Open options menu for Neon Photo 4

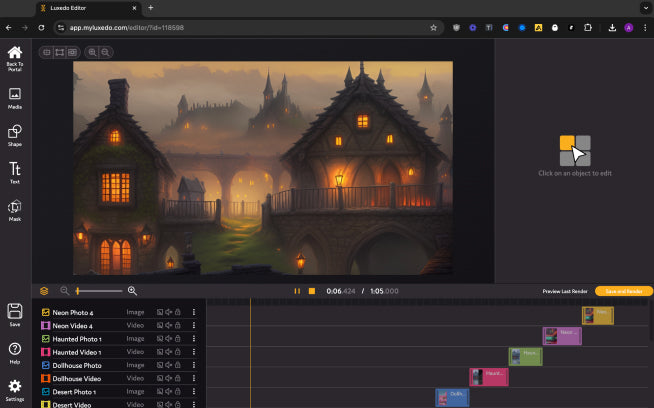click(x=193, y=313)
